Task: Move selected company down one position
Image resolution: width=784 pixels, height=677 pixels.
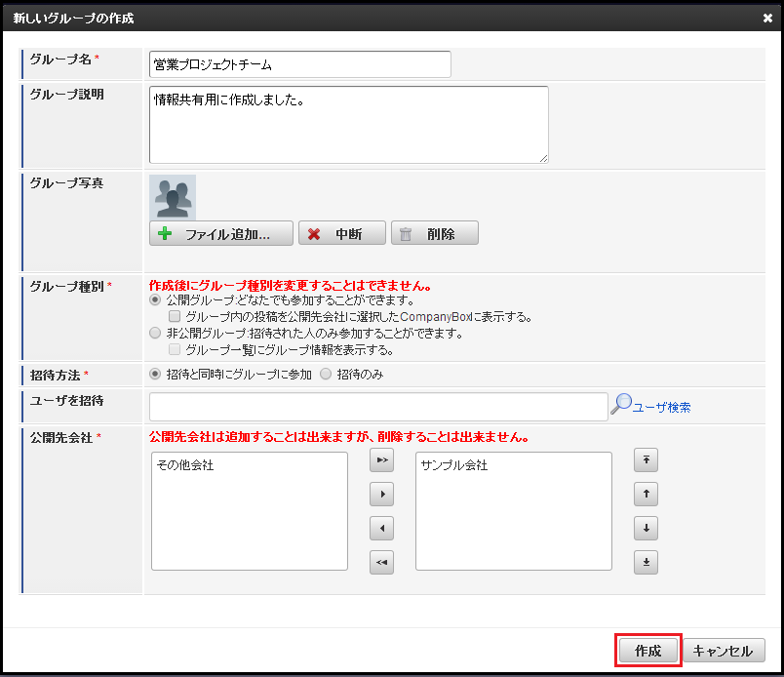Action: tap(646, 528)
